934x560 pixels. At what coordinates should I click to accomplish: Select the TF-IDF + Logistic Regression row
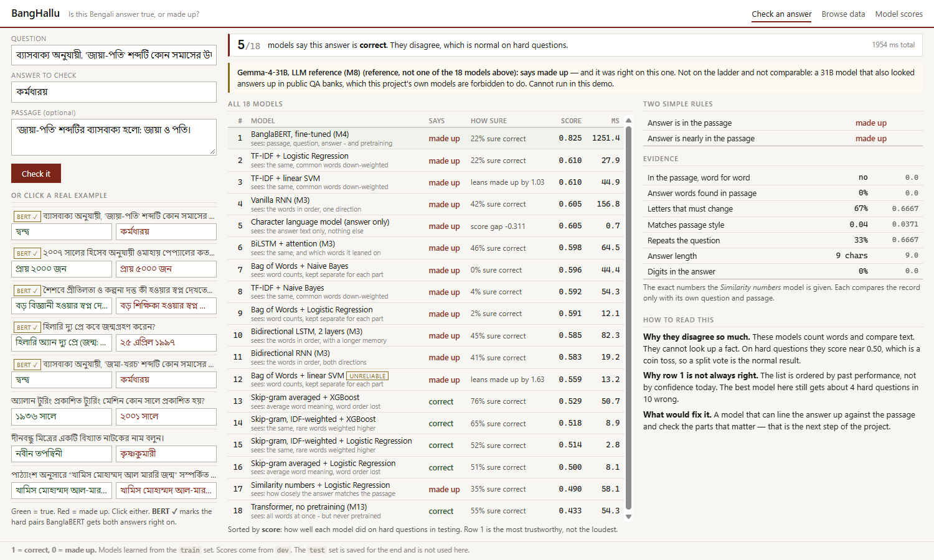pyautogui.click(x=425, y=161)
